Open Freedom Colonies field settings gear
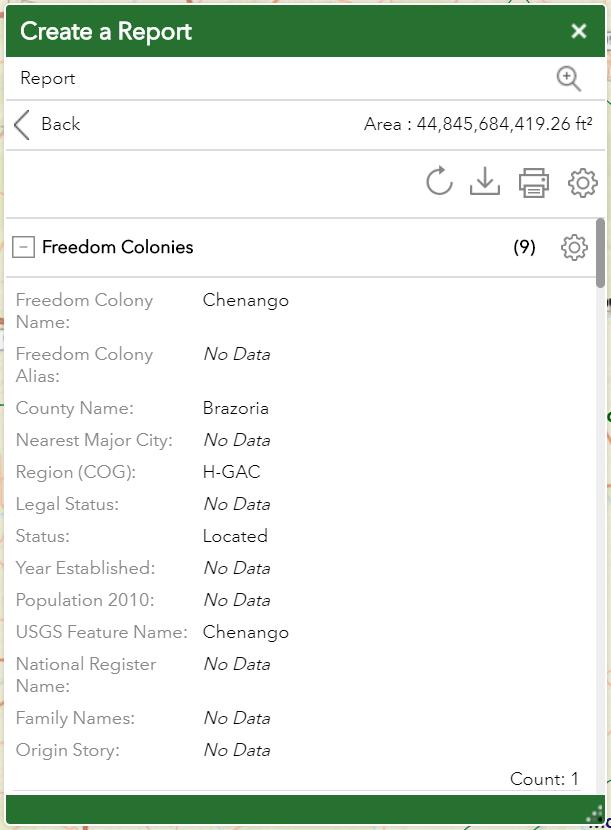Screen dimensions: 611x830 574,247
